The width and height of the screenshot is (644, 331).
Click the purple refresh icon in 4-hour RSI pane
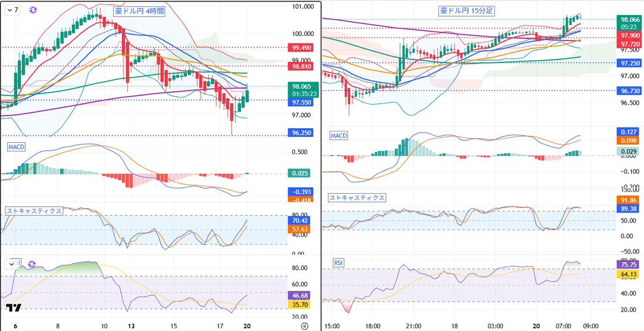[32, 264]
